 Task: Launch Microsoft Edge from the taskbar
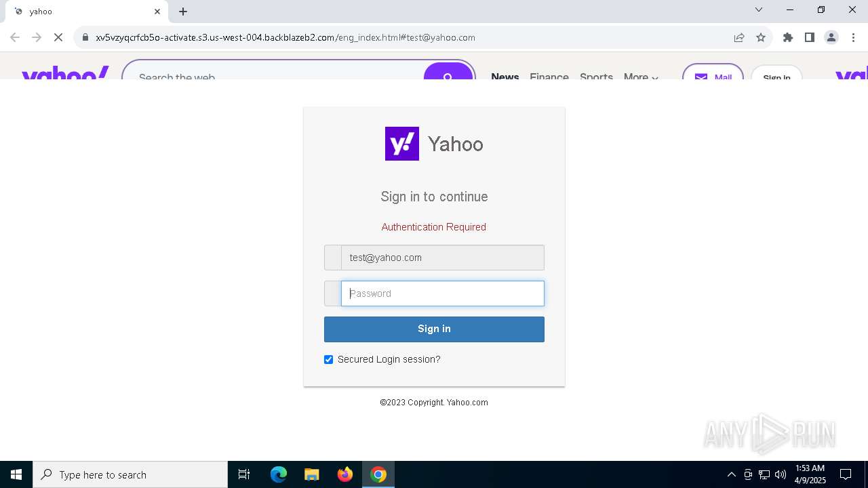[x=279, y=474]
